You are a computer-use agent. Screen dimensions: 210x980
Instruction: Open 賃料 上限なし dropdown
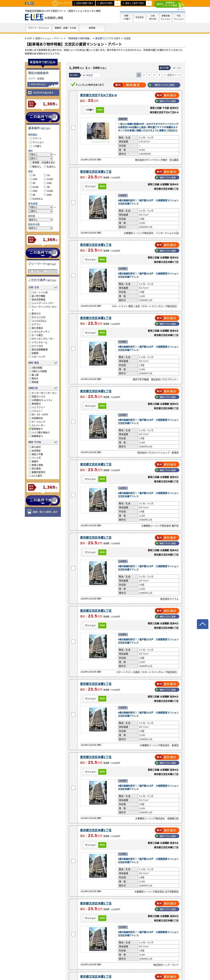(x=40, y=159)
